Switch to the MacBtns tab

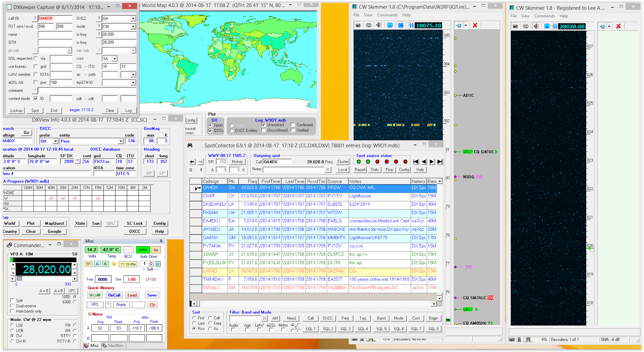pyautogui.click(x=113, y=346)
